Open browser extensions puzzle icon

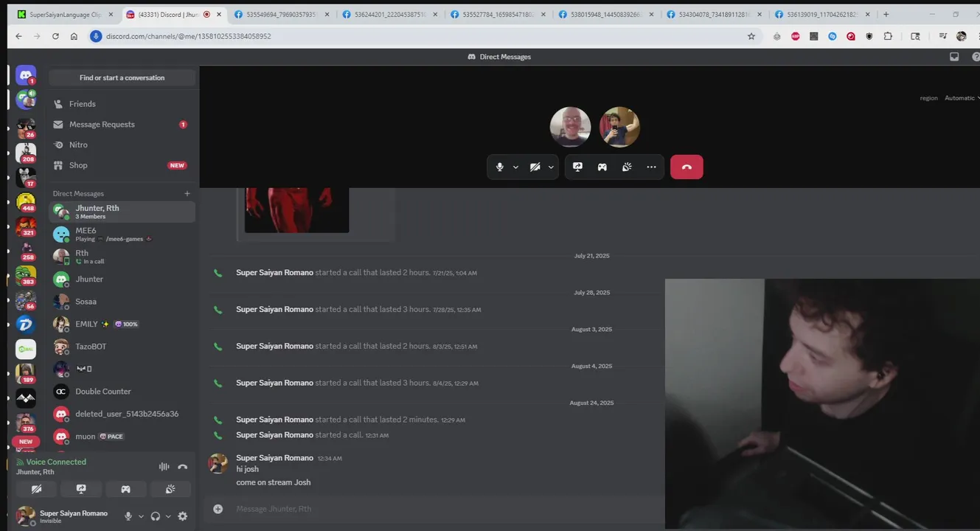(888, 36)
